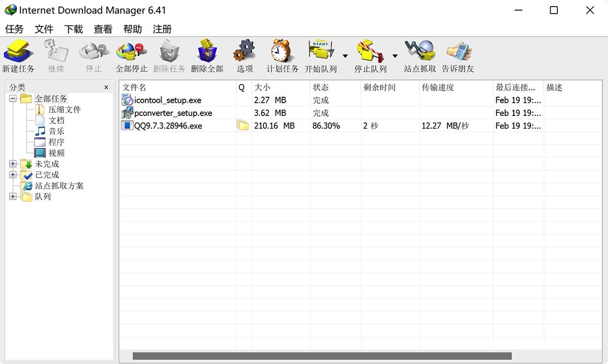Open the 任务 menu

coord(14,29)
